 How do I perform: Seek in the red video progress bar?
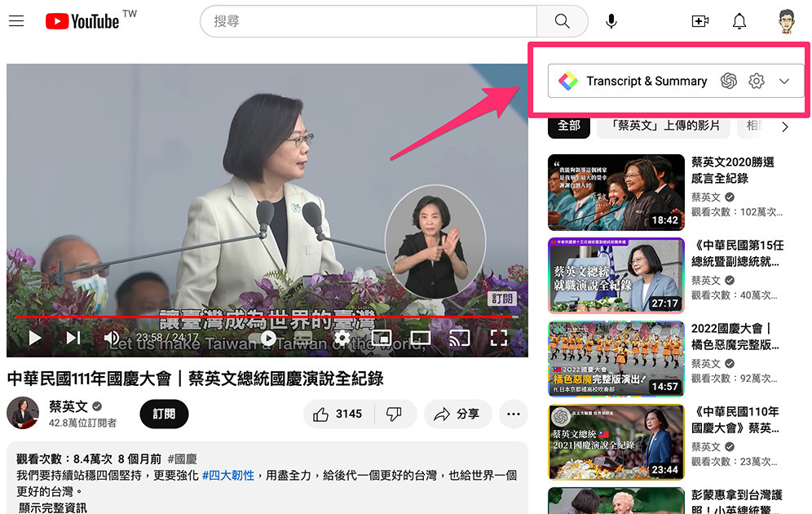click(x=267, y=316)
